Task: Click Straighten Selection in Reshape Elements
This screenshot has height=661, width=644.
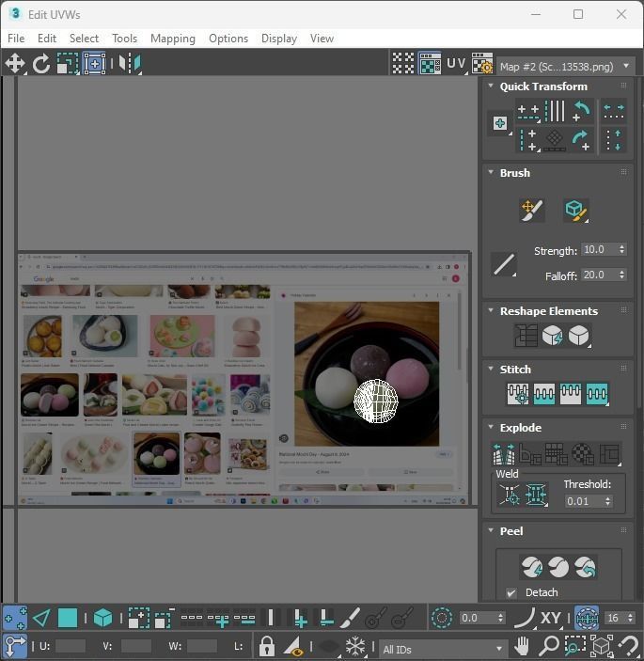Action: pyautogui.click(x=526, y=336)
